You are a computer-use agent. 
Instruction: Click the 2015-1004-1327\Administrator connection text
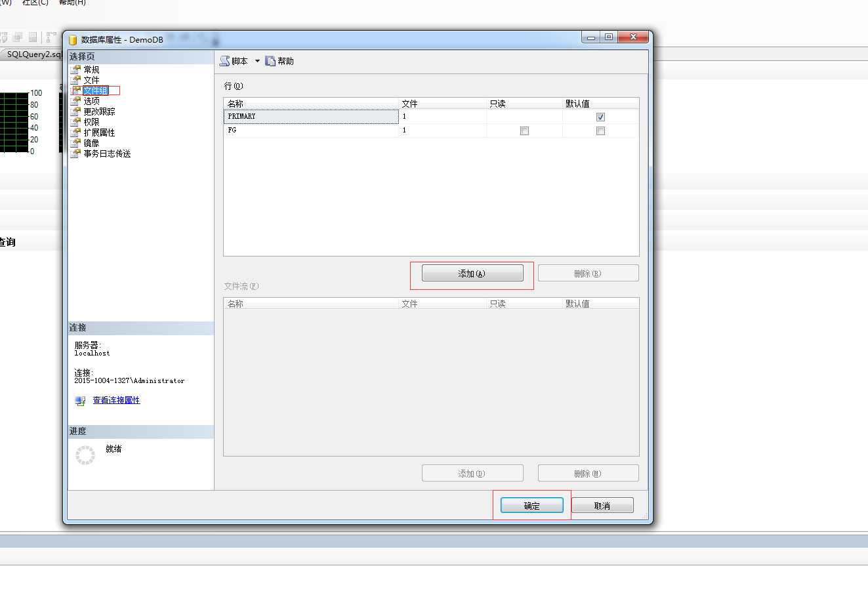click(x=129, y=380)
